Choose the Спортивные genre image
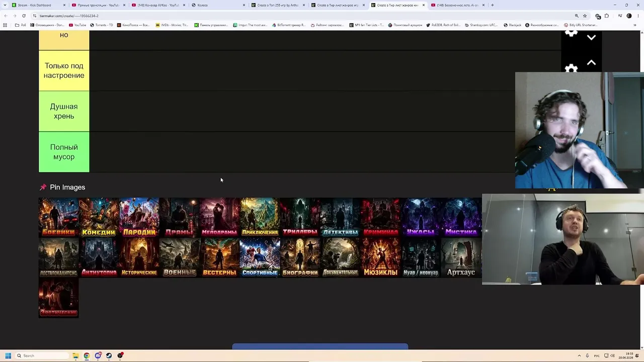 tap(260, 257)
